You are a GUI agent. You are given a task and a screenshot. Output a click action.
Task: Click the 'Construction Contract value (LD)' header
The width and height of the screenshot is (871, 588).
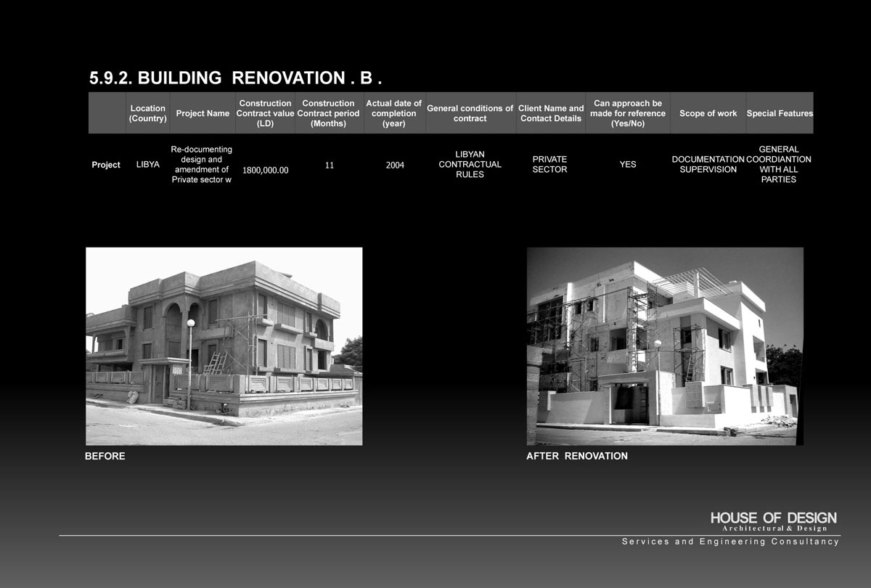[265, 113]
